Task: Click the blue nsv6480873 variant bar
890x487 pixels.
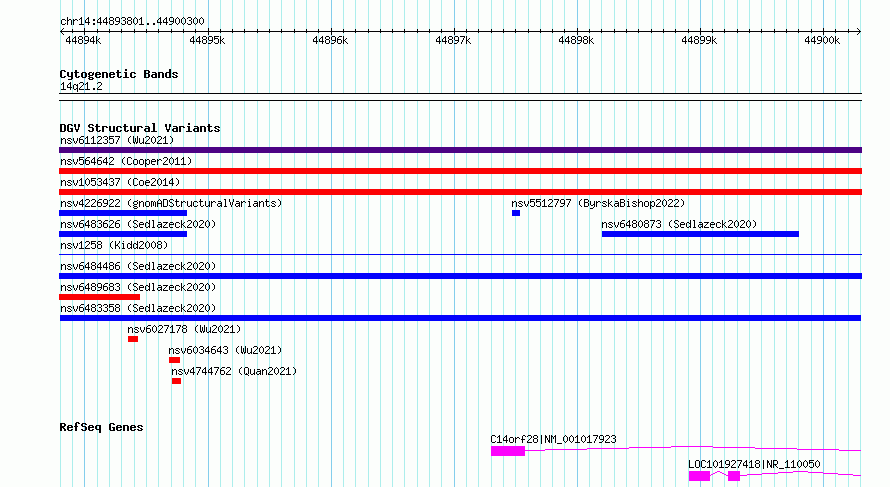Action: coord(700,234)
